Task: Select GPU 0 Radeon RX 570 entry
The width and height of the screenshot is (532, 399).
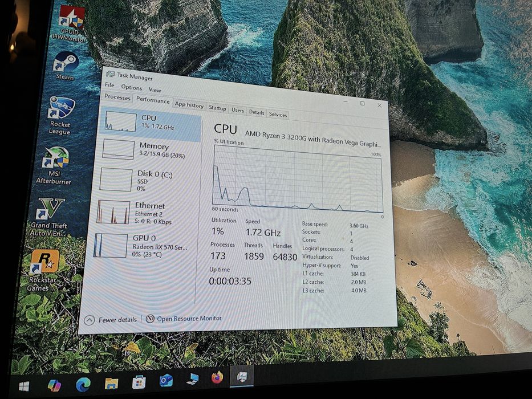Action: tap(144, 246)
